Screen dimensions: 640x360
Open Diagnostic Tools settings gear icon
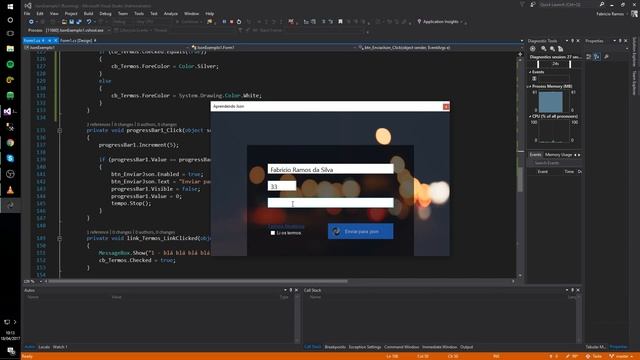pyautogui.click(x=532, y=49)
